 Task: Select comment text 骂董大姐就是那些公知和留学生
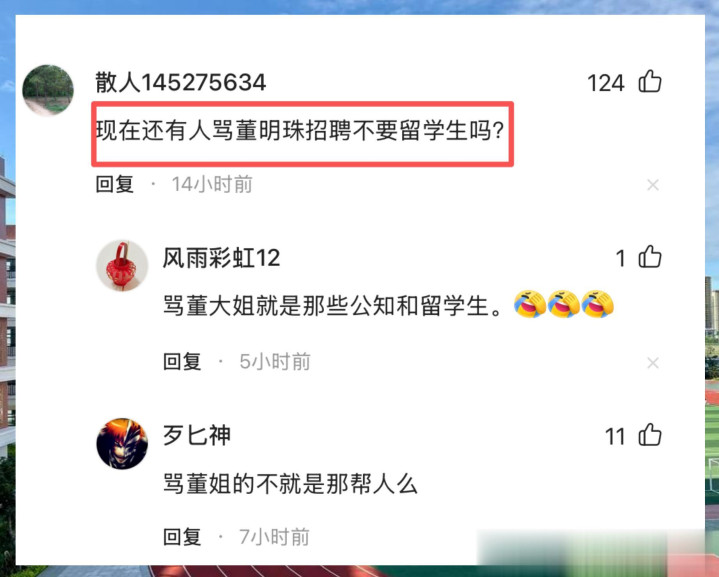click(x=333, y=306)
